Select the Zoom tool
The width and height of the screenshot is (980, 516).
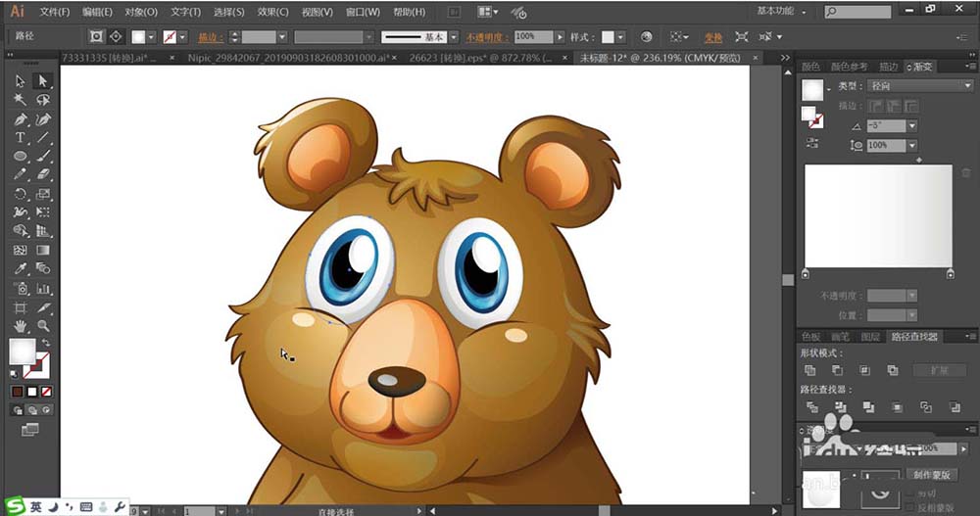[42, 325]
